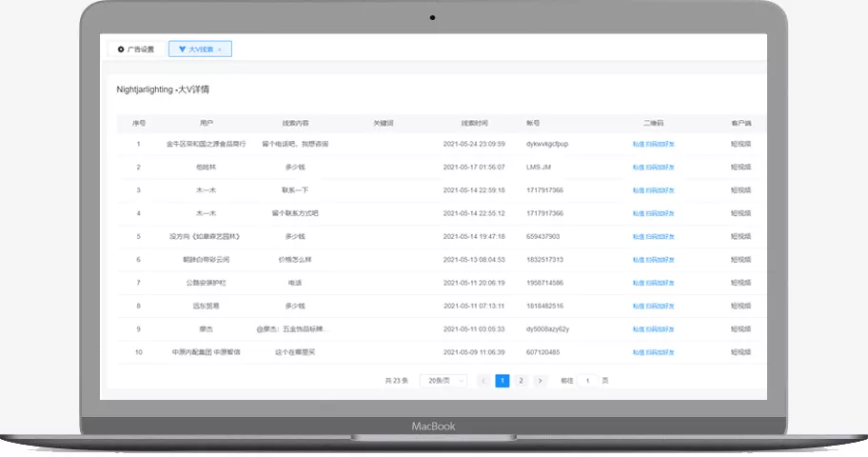Click the gear icon on 广告设置 tab

(x=121, y=50)
